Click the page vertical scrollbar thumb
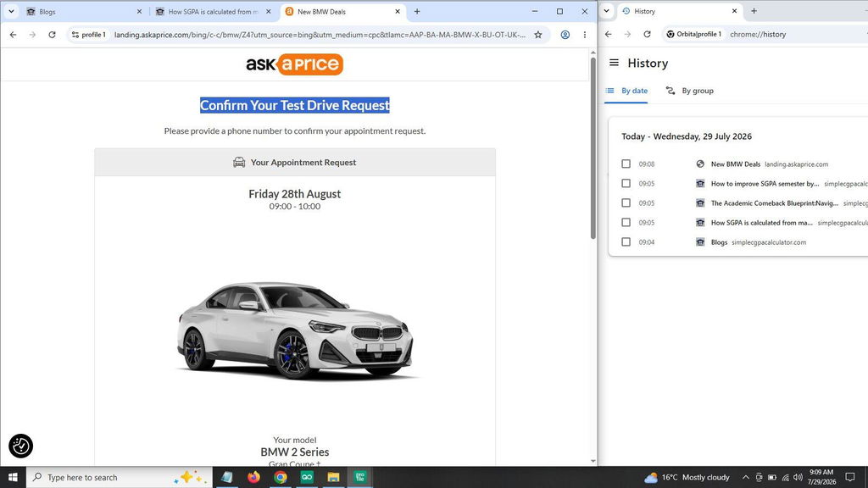 click(593, 148)
